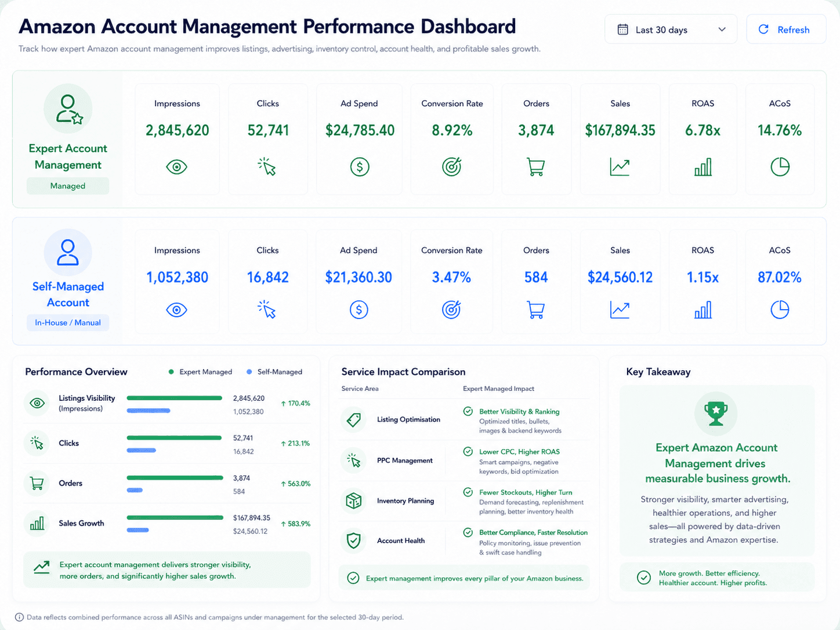This screenshot has width=840, height=630.
Task: Click the Amazon Account Management Performance Dashboard title
Action: (267, 26)
